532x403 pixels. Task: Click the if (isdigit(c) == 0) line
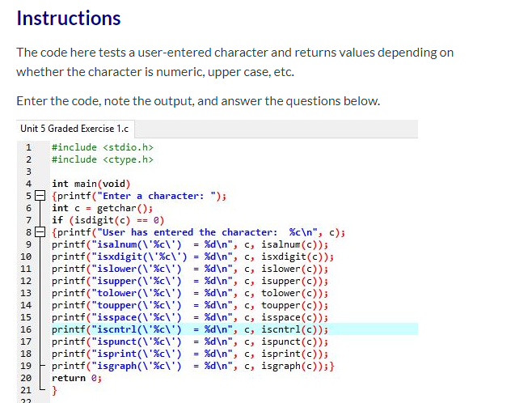click(x=108, y=220)
